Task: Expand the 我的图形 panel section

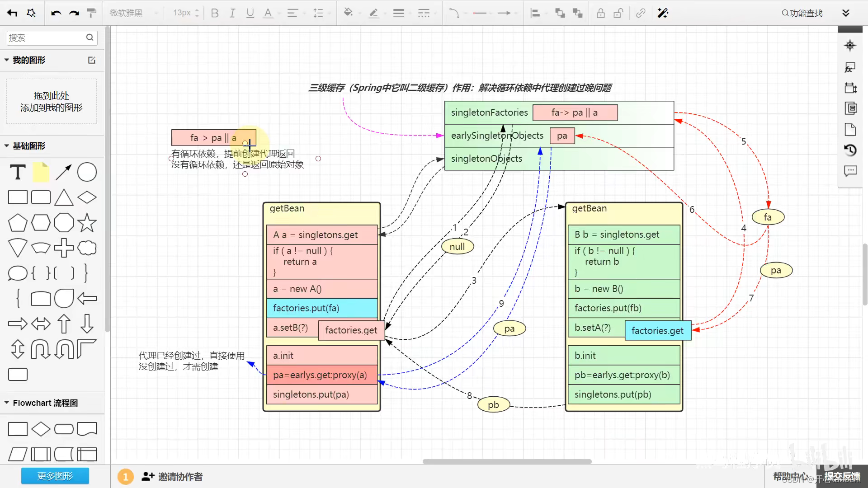Action: coord(6,60)
